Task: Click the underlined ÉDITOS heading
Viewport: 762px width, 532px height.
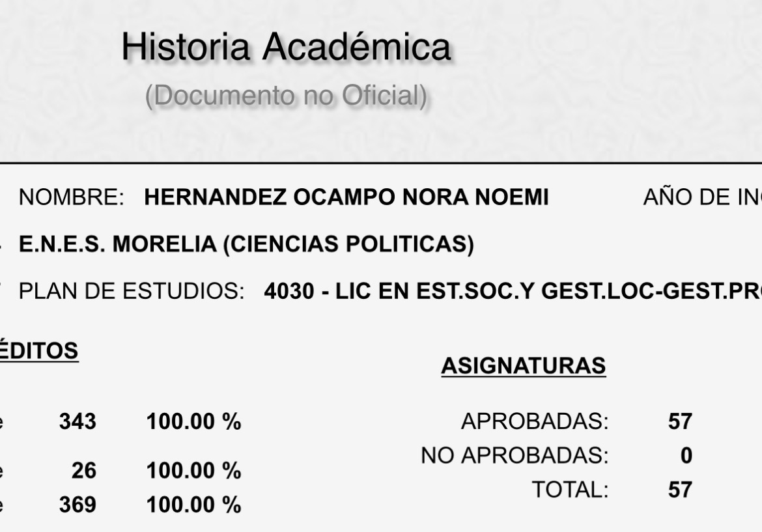Action: [39, 351]
